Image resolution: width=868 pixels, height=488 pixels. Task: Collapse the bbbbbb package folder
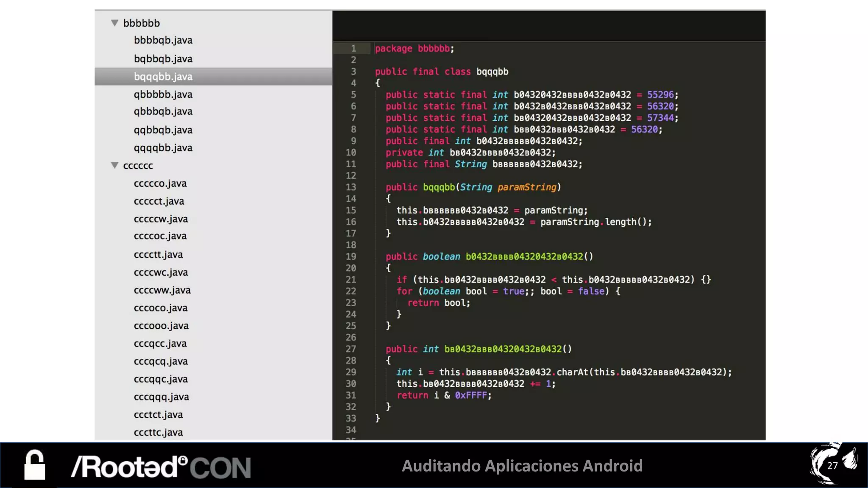coord(114,23)
